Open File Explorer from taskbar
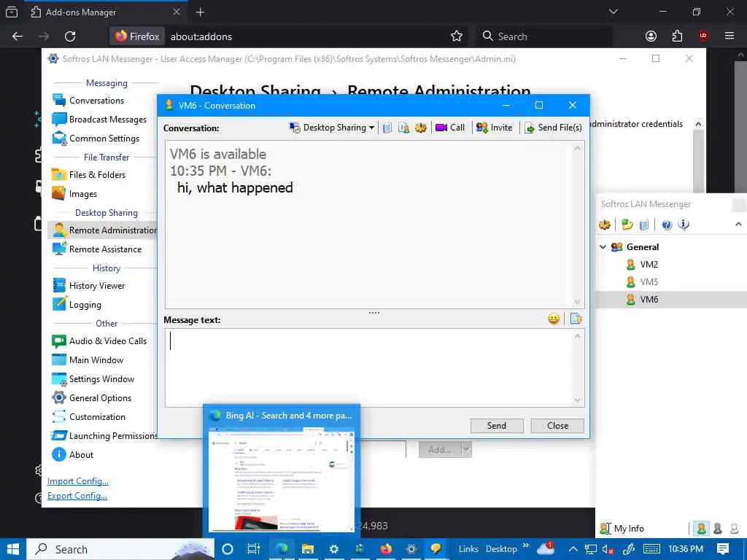The width and height of the screenshot is (747, 560). click(308, 549)
